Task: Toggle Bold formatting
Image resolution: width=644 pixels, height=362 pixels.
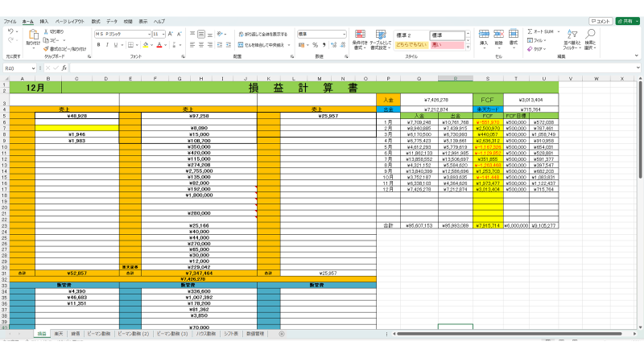Action: 97,45
